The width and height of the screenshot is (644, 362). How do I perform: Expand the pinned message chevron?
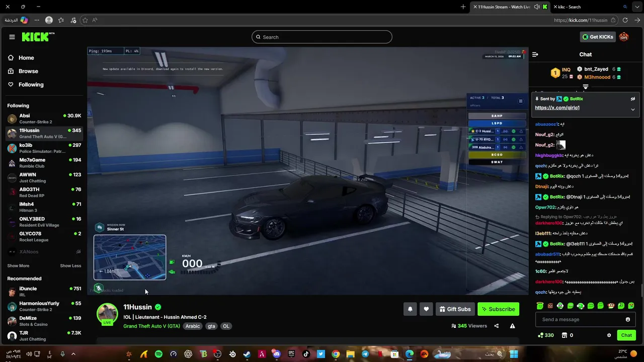click(633, 109)
